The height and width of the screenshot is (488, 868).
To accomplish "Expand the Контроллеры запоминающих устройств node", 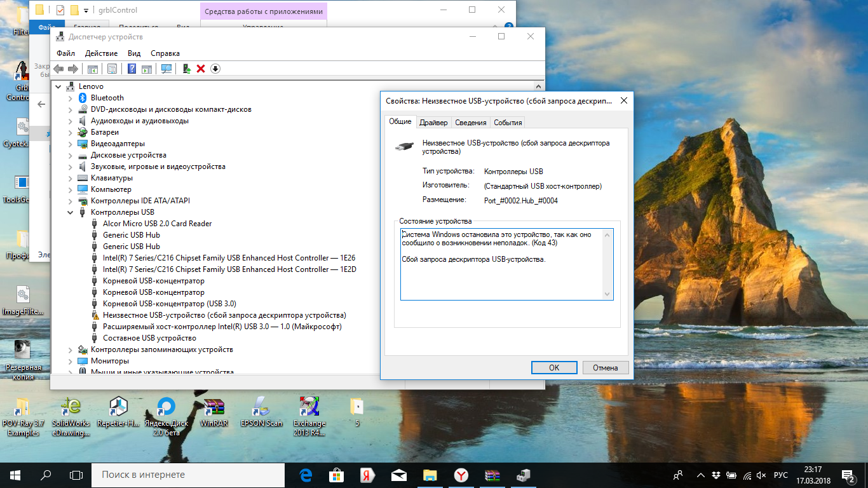I will click(x=71, y=349).
